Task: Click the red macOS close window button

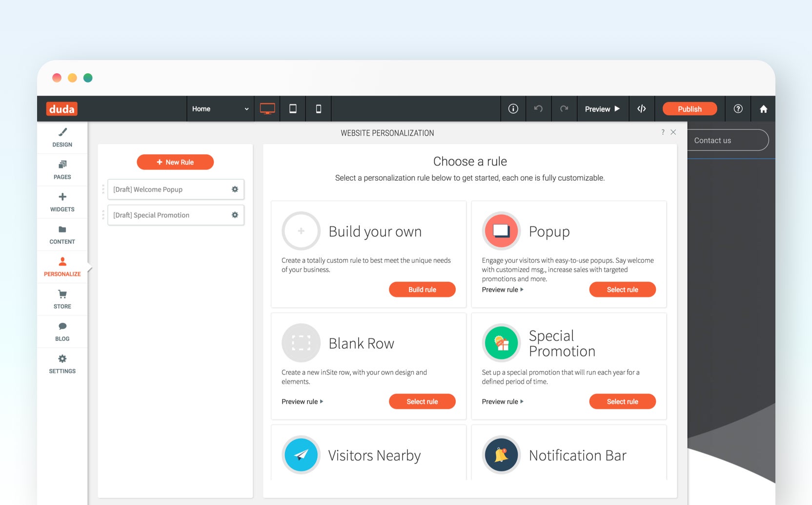Action: [57, 78]
